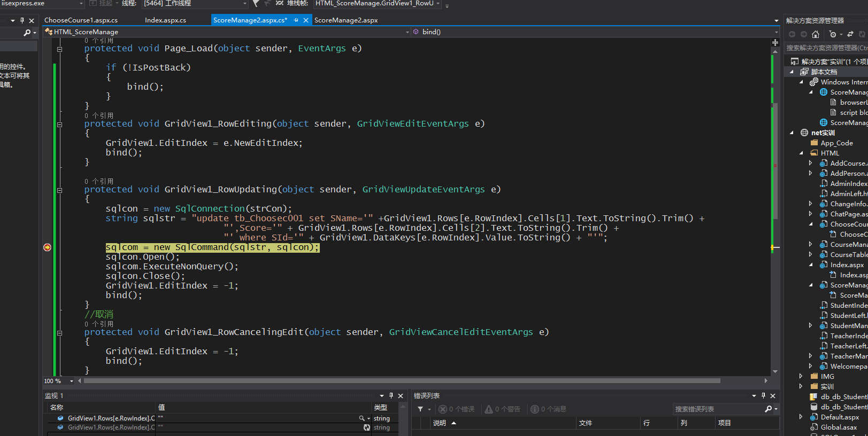Collapse the GridView1_RowEditing method outline
The width and height of the screenshot is (868, 436).
pos(59,124)
